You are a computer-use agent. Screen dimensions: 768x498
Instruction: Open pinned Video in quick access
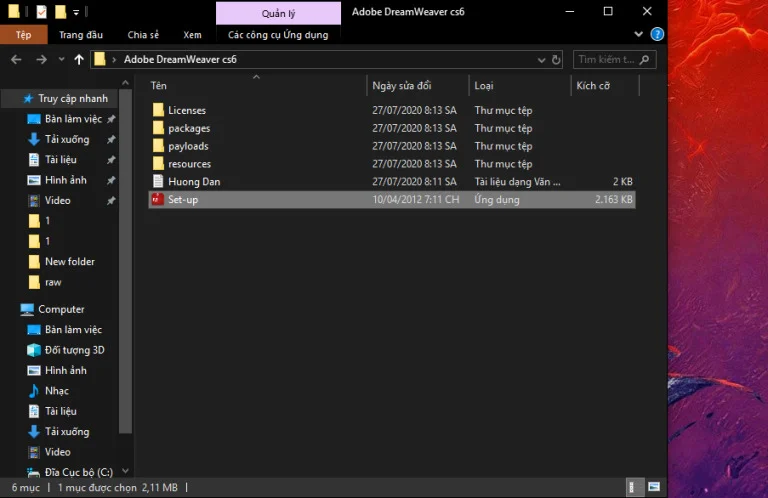coord(57,201)
